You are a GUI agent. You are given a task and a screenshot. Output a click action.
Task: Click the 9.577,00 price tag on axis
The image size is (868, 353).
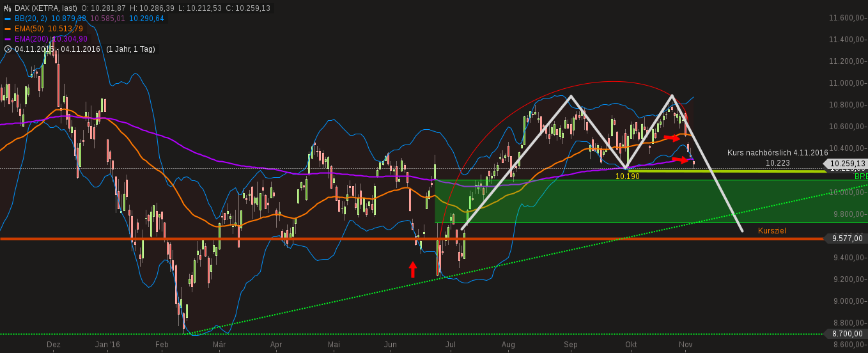[846, 239]
